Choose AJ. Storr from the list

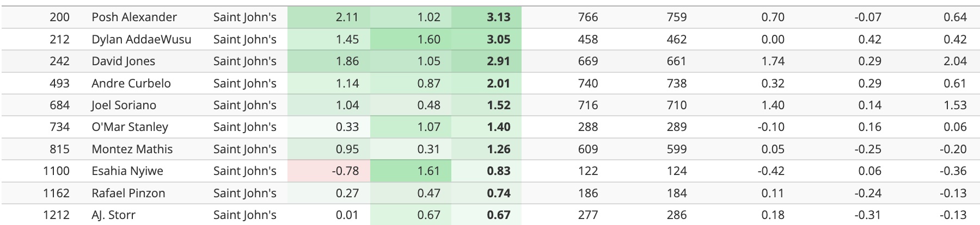click(x=113, y=215)
